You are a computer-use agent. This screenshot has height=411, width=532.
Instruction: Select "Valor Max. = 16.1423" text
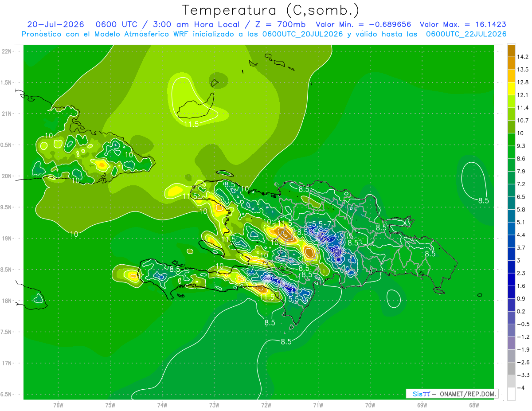pyautogui.click(x=463, y=24)
